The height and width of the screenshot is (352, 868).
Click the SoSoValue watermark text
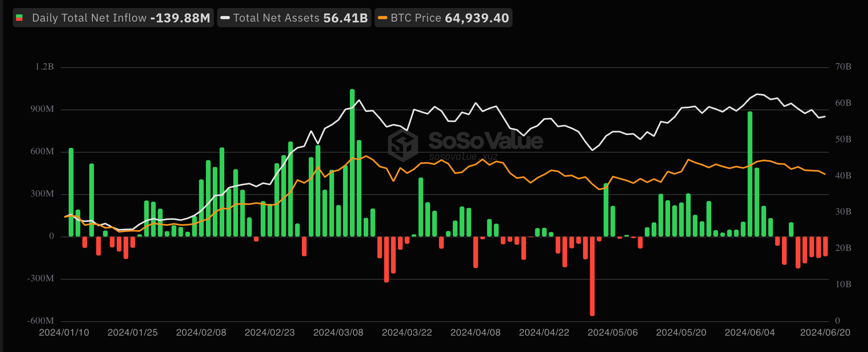[485, 141]
